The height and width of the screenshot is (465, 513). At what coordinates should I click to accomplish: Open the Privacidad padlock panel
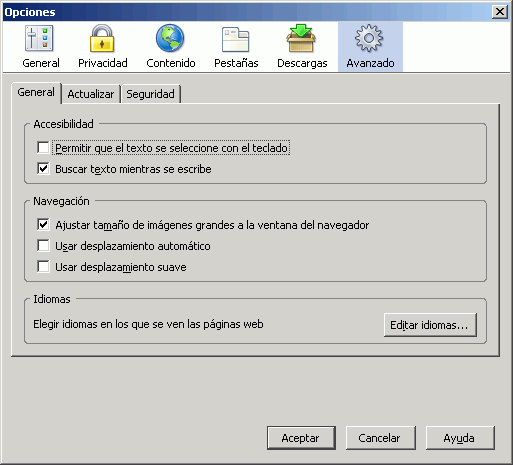point(103,47)
